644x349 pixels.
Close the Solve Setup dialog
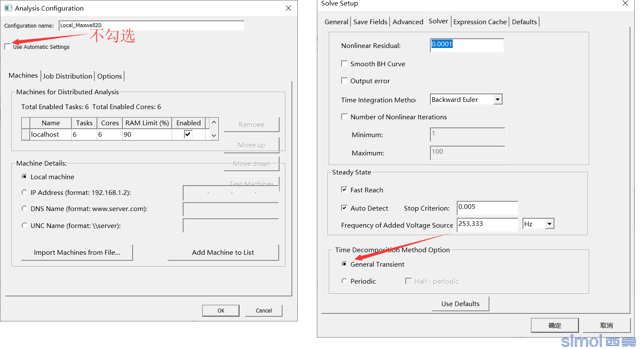tap(625, 3)
